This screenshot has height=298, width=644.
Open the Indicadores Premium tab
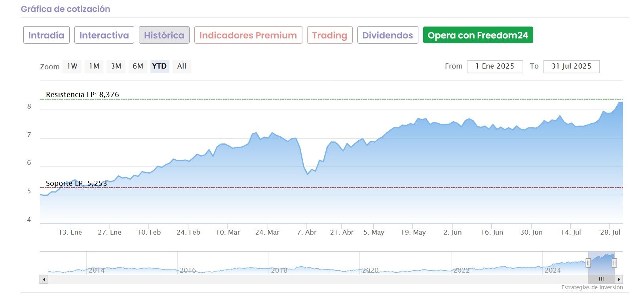coord(248,35)
